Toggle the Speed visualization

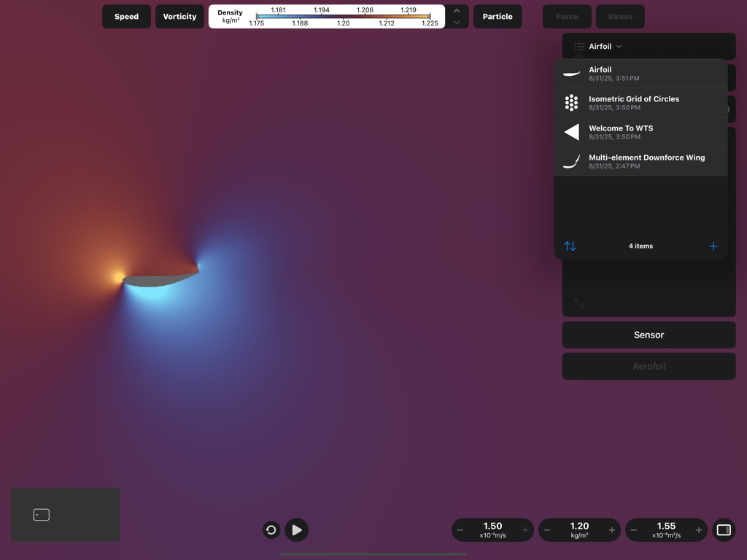(126, 16)
